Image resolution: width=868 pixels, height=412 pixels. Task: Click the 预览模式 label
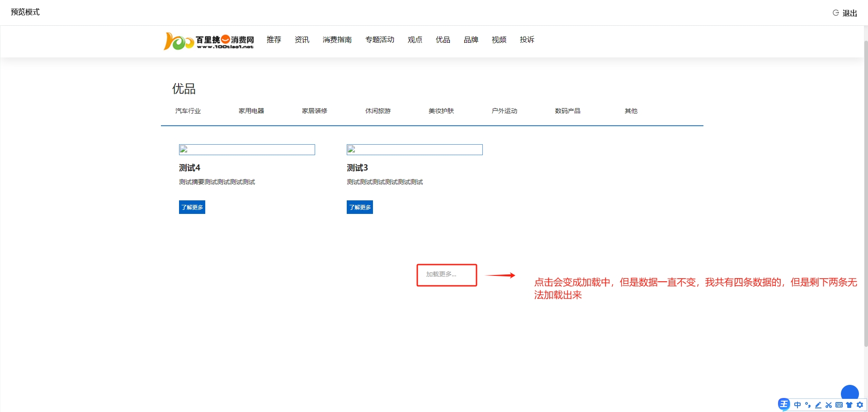(25, 12)
